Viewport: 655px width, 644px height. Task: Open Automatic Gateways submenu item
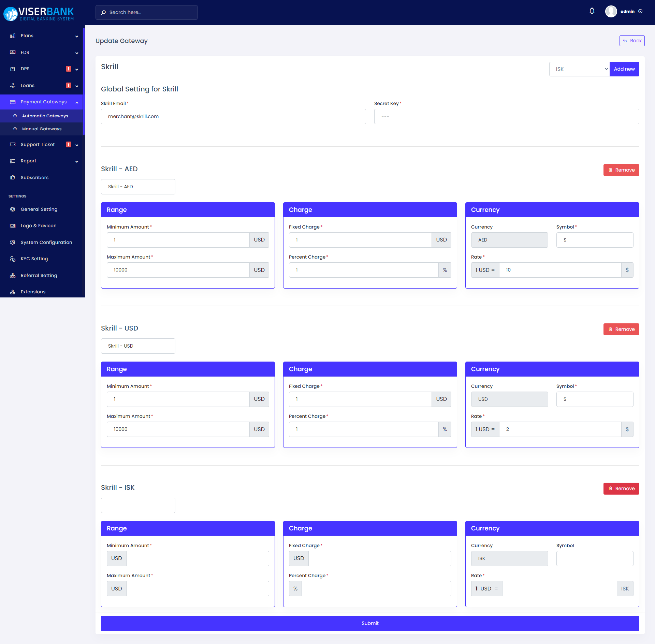point(41,116)
